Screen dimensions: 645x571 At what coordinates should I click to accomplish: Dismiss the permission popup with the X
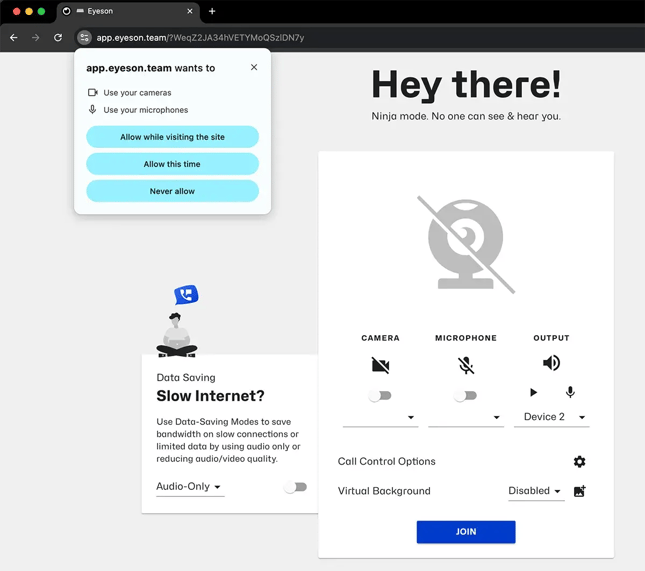tap(254, 67)
